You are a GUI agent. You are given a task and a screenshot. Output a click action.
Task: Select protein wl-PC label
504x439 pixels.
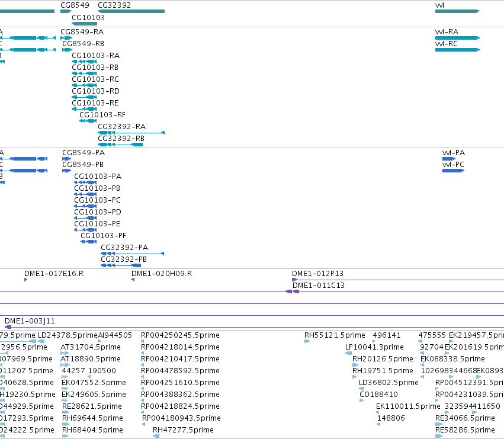point(453,165)
